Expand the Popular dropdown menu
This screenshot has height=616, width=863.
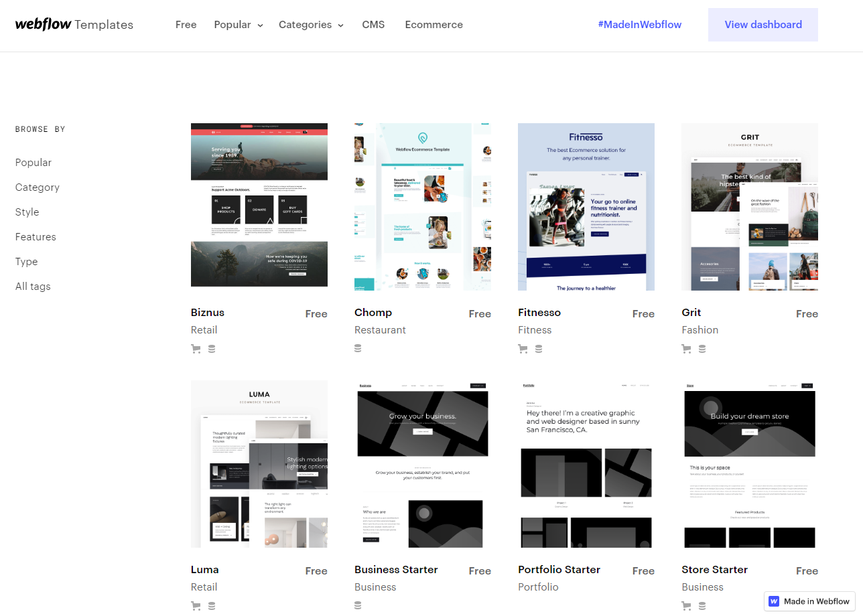239,25
